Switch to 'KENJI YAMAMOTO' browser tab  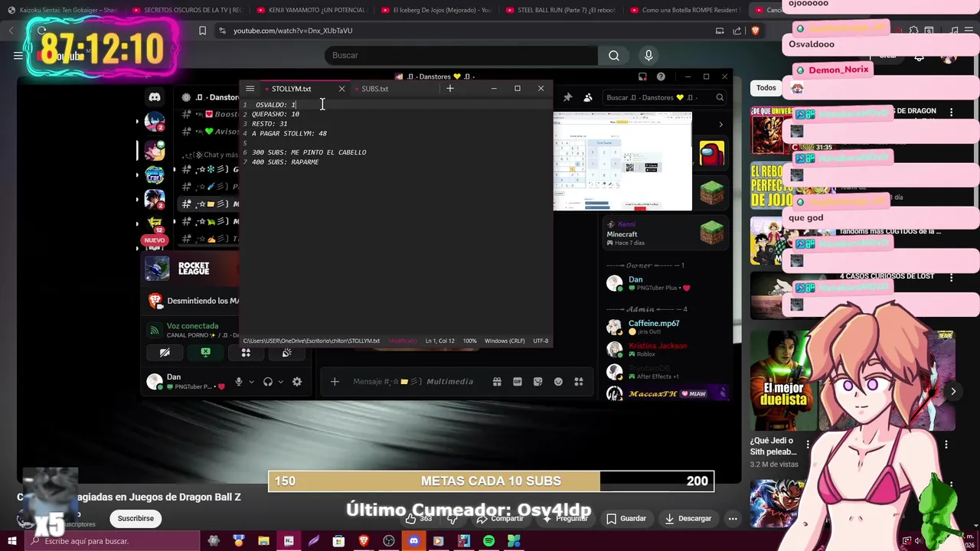click(x=311, y=10)
